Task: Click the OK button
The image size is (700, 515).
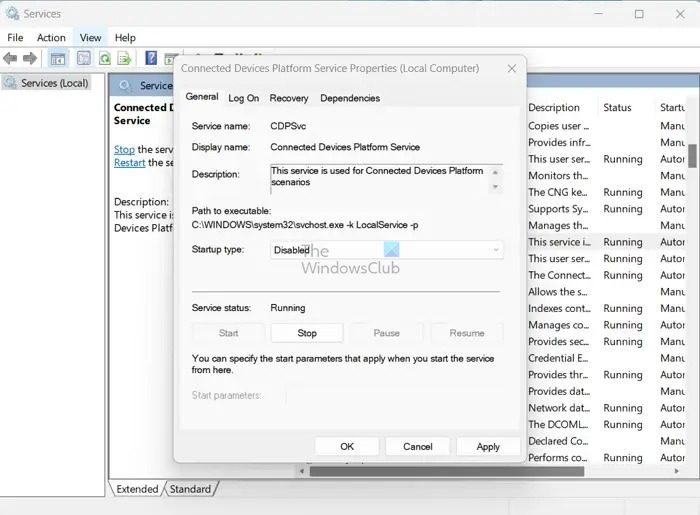Action: [x=347, y=446]
